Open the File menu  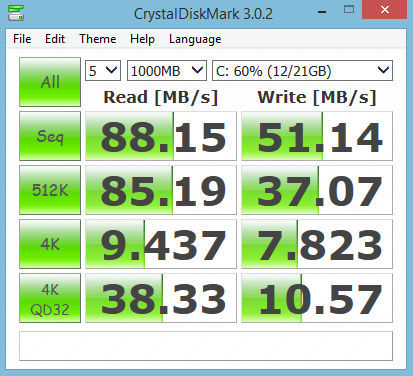click(22, 39)
